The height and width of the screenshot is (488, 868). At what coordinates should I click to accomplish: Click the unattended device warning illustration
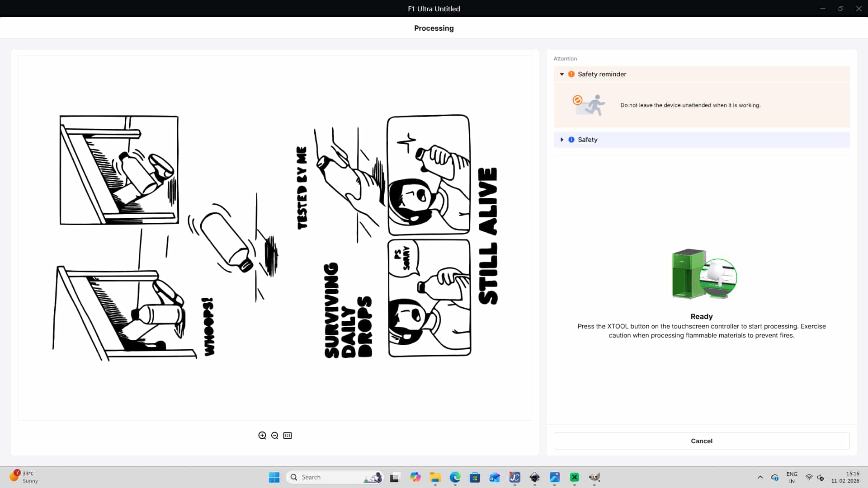589,105
